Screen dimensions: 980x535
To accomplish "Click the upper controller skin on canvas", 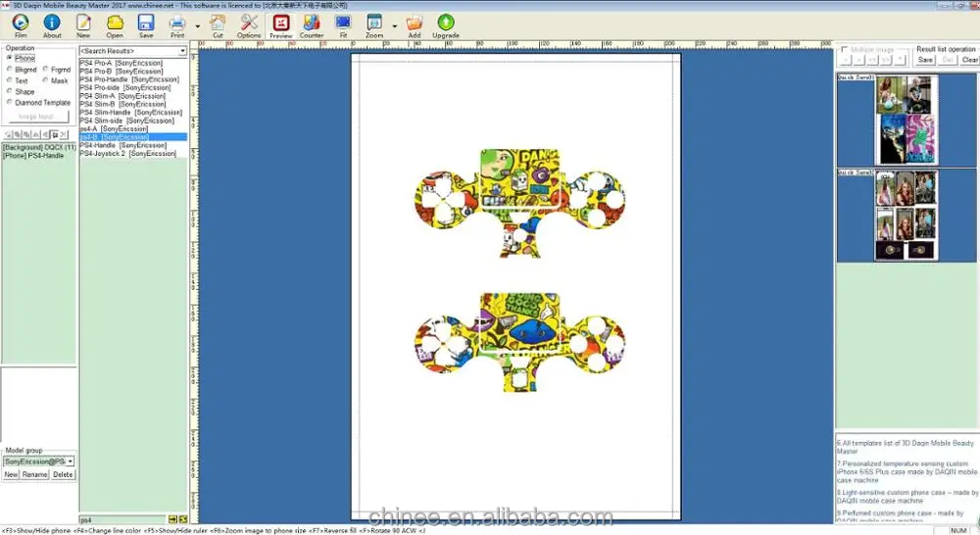I will (519, 202).
